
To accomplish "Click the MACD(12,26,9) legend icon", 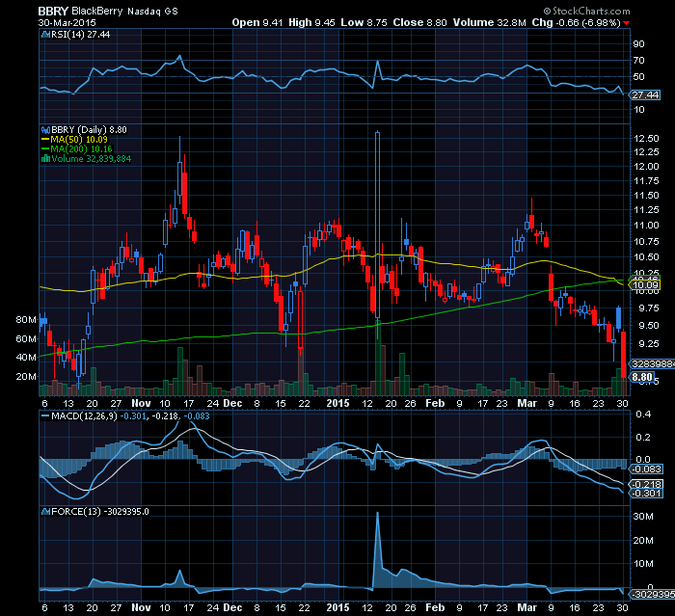I will (43, 415).
